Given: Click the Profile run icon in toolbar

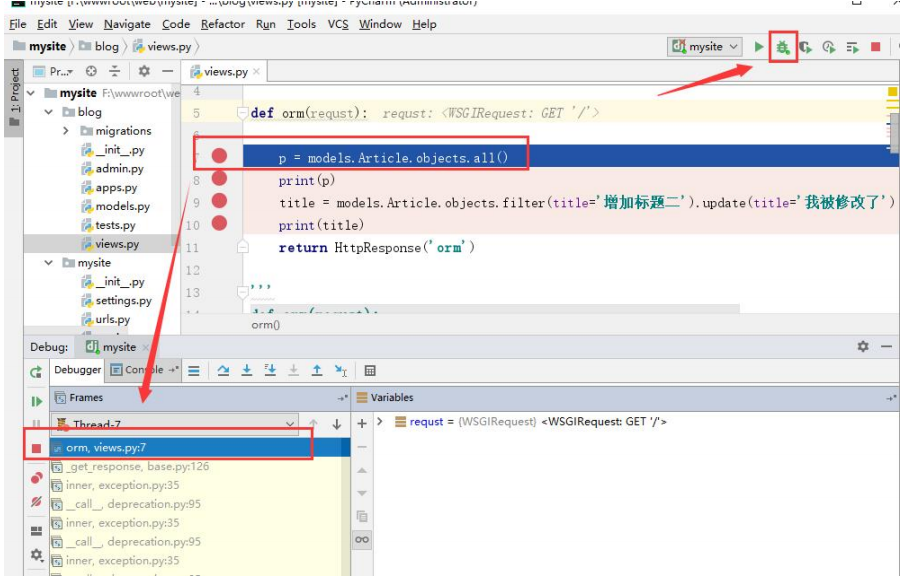Looking at the screenshot, I should click(829, 47).
